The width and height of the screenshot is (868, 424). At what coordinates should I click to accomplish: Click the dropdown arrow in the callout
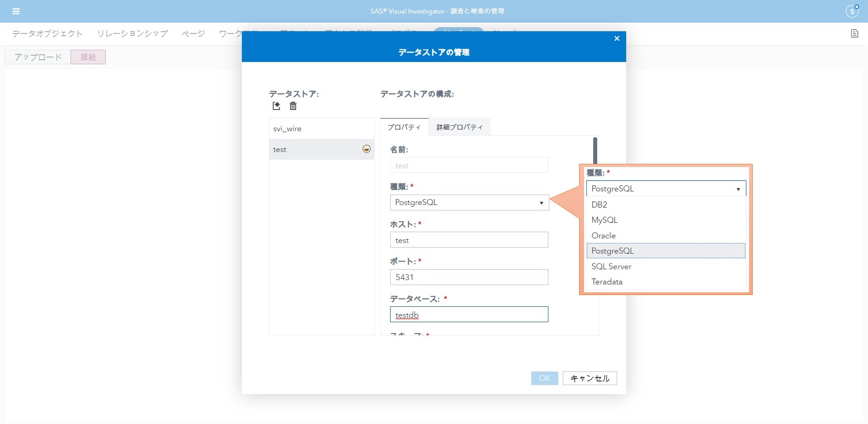738,189
